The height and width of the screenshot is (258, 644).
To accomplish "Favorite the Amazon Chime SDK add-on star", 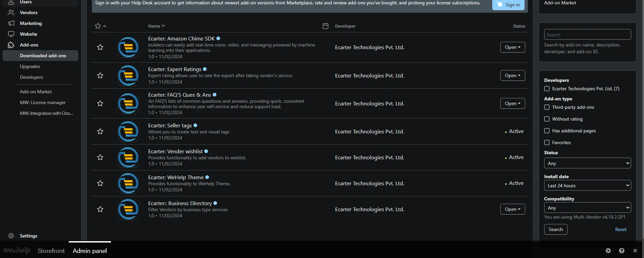I will (100, 47).
